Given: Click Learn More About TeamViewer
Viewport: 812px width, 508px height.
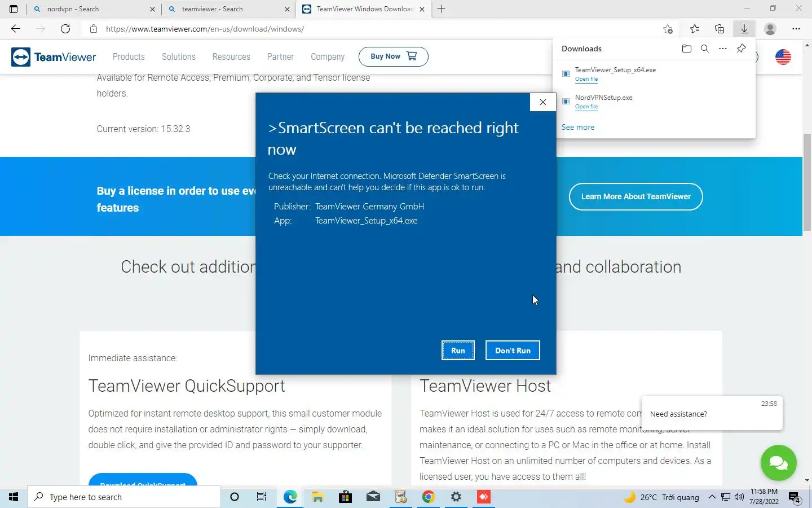Looking at the screenshot, I should [636, 196].
